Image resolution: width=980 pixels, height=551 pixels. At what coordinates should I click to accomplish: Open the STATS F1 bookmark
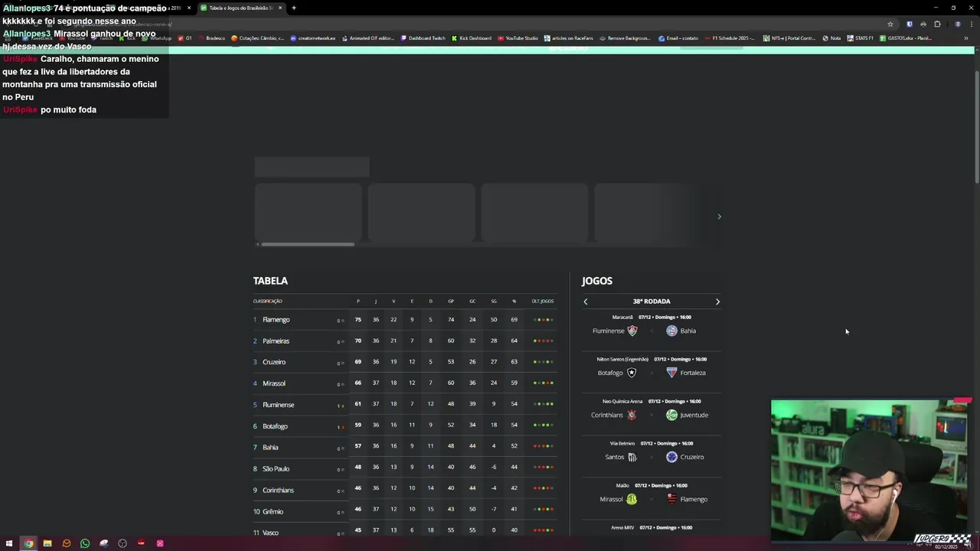point(861,38)
